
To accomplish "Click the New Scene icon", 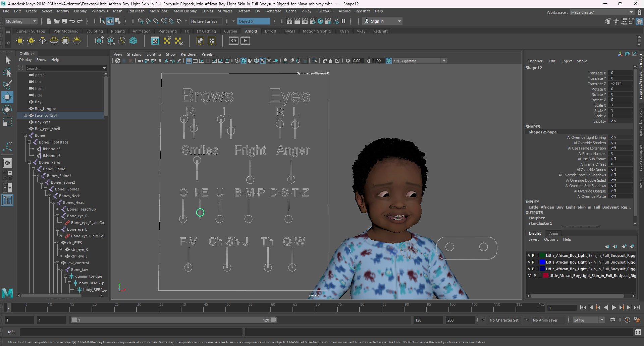I will tap(49, 21).
